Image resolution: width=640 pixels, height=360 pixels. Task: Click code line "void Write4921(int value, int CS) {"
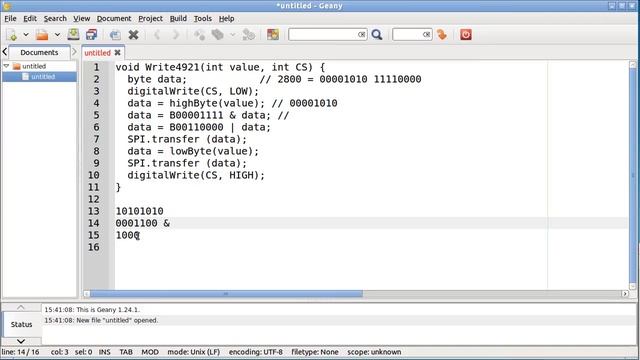220,67
